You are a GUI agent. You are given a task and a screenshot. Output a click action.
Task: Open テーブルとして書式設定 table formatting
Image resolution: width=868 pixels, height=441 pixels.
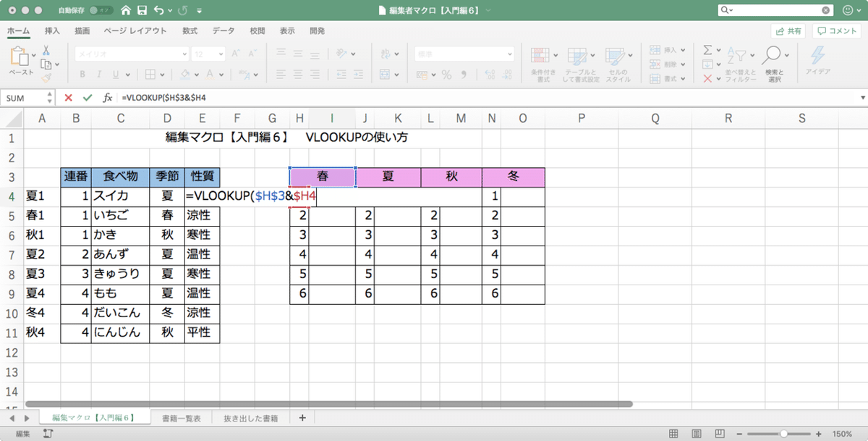pyautogui.click(x=582, y=64)
